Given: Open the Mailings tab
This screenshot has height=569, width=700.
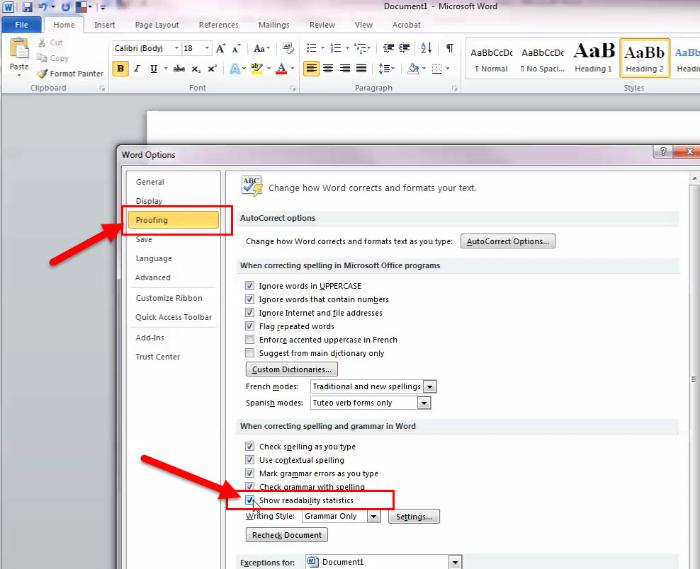Looking at the screenshot, I should (x=274, y=25).
